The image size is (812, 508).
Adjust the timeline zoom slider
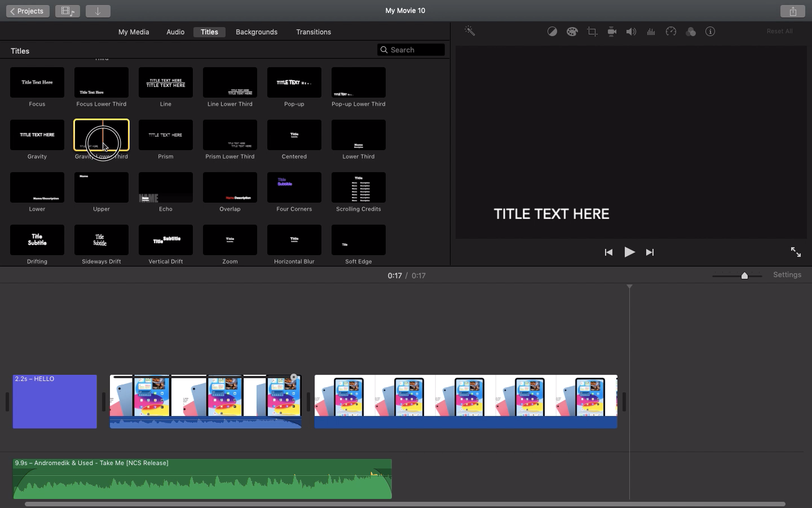[744, 275]
